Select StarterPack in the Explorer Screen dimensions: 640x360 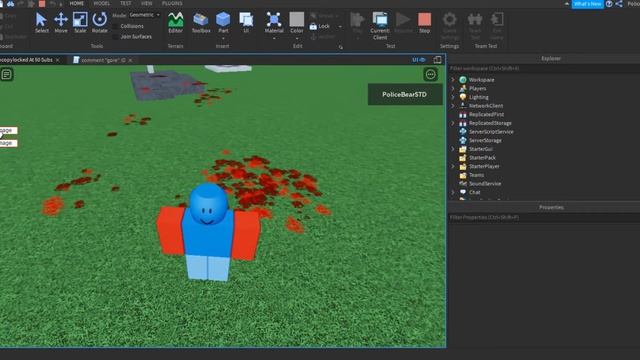tap(482, 158)
